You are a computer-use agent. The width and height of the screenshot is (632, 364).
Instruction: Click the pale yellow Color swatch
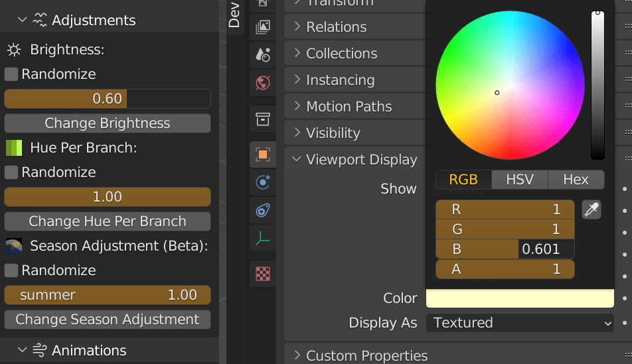520,298
